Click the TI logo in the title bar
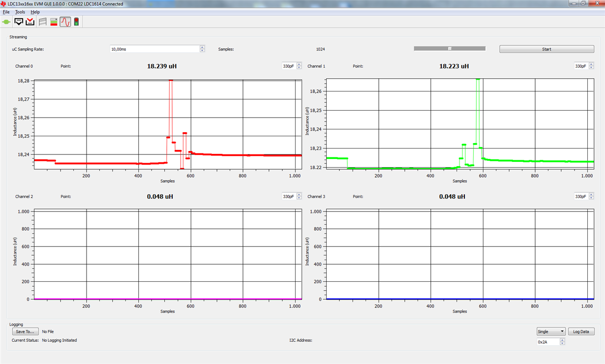Screen dimensions: 605x364 pos(3,3)
